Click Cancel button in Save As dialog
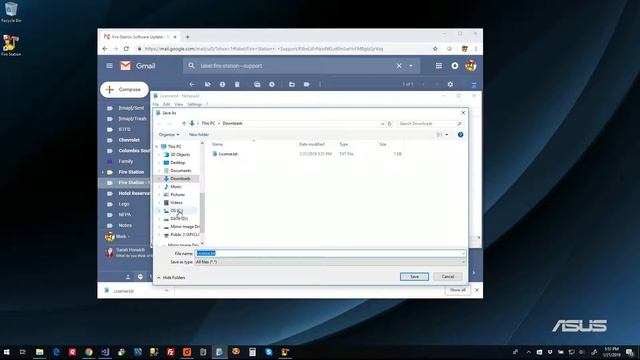The image size is (640, 360). click(x=448, y=277)
